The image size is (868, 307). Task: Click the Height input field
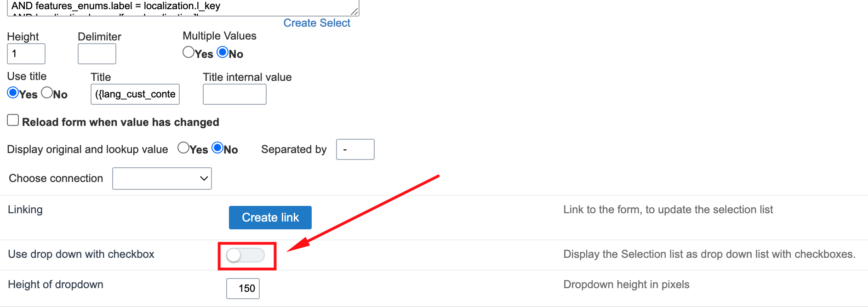pyautogui.click(x=26, y=54)
